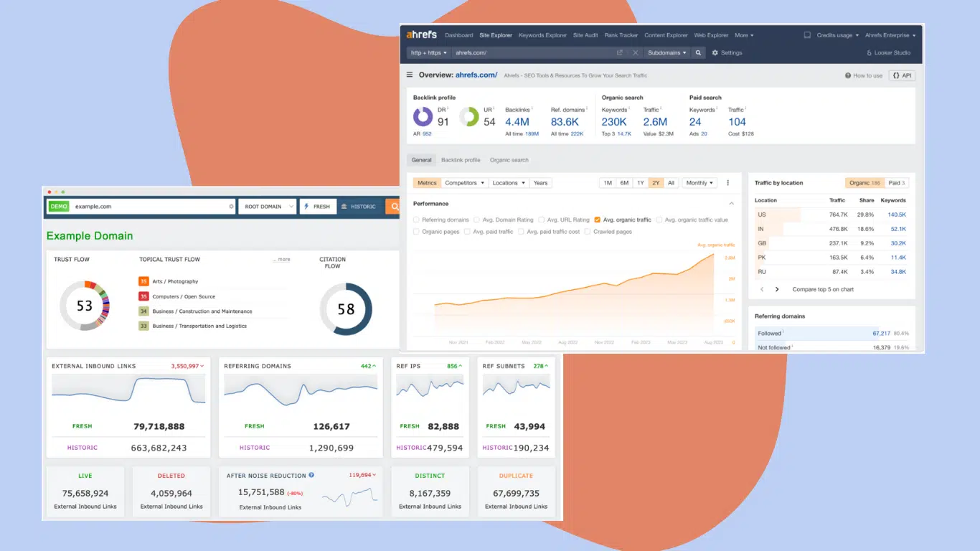Select the All time range
980x551 pixels.
coord(672,183)
